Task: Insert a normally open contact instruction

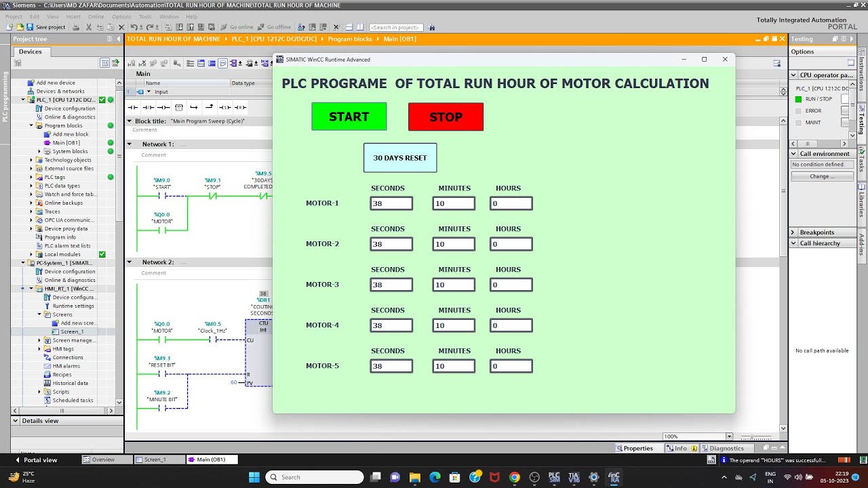Action: pyautogui.click(x=133, y=107)
